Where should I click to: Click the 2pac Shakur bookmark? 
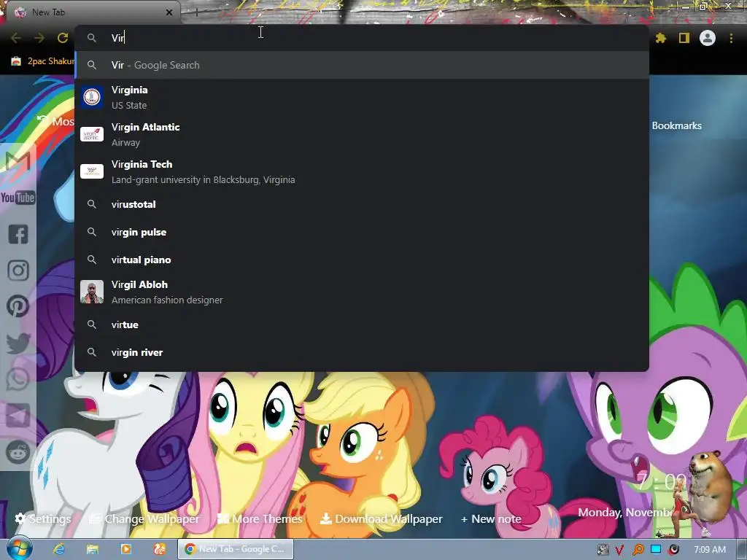(43, 61)
